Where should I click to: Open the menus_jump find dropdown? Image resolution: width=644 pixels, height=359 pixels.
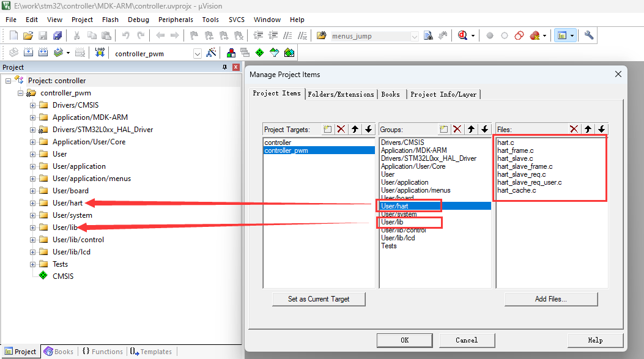pyautogui.click(x=415, y=36)
